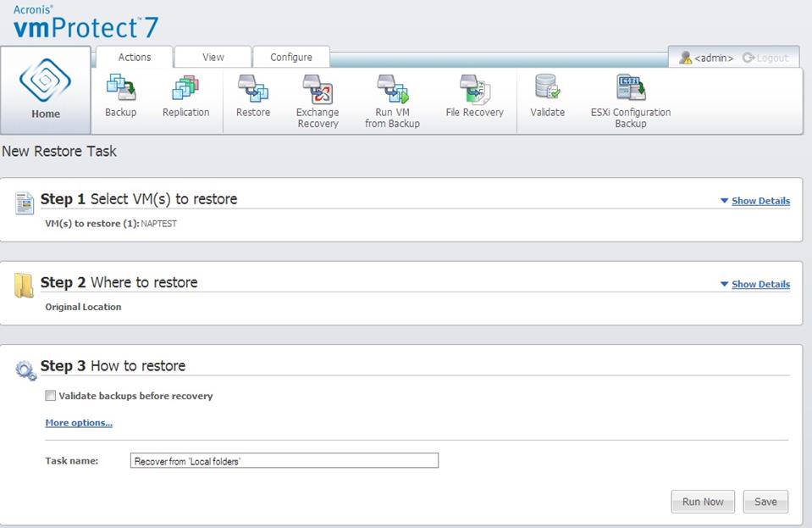The image size is (812, 528).
Task: Click the Run Now button
Action: 703,502
